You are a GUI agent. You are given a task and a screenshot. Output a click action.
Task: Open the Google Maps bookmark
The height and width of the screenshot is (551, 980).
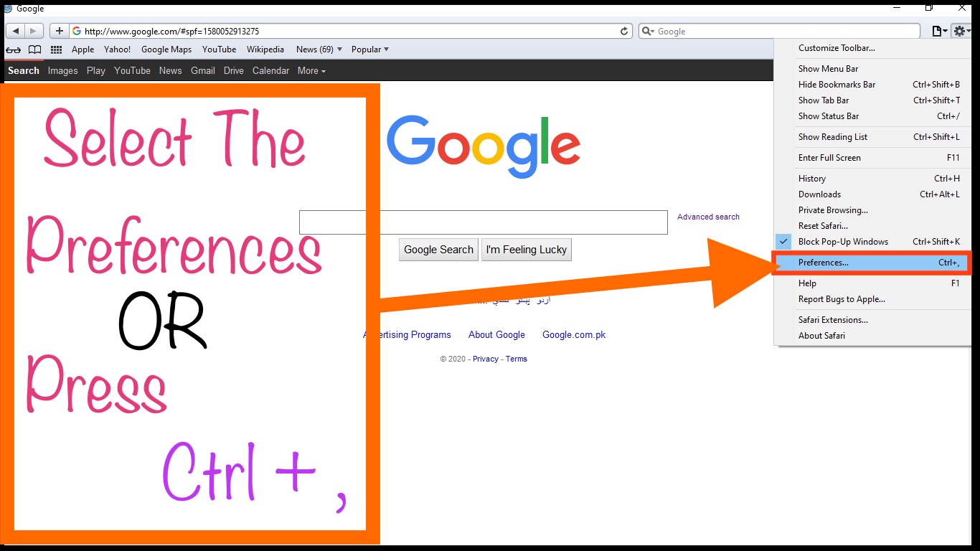tap(166, 50)
